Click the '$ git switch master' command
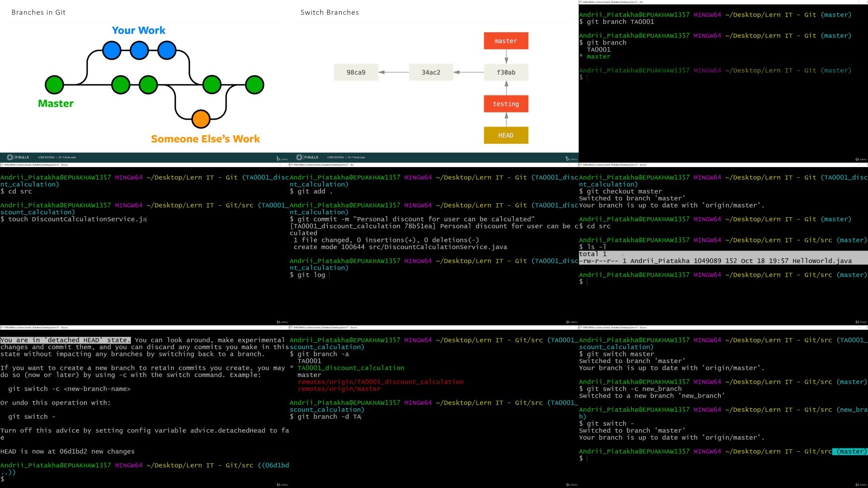 (x=617, y=354)
